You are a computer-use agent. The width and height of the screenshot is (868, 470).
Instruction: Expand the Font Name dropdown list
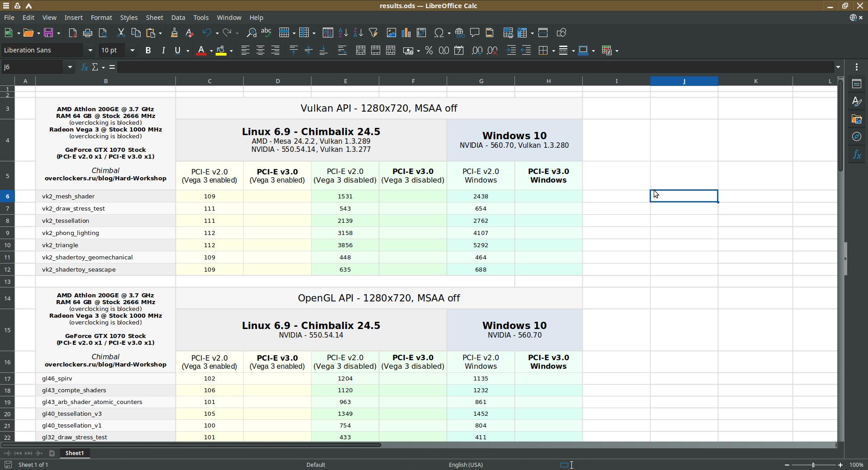(90, 51)
